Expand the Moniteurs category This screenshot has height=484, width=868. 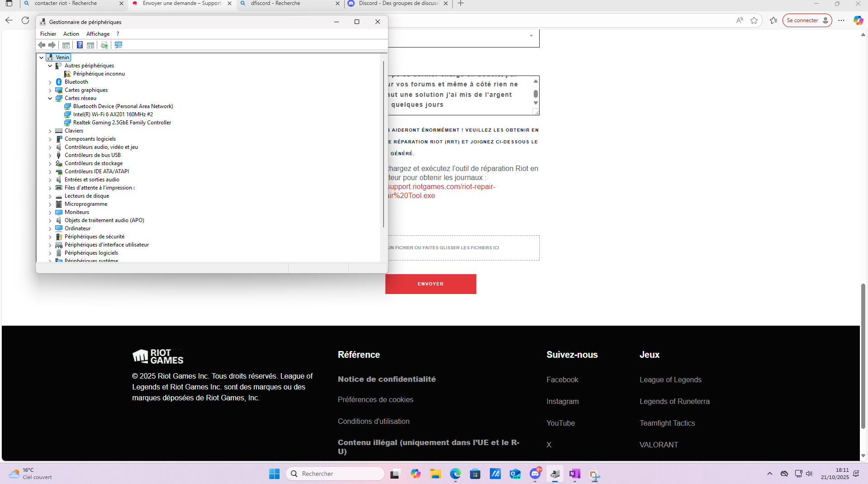[x=50, y=212]
